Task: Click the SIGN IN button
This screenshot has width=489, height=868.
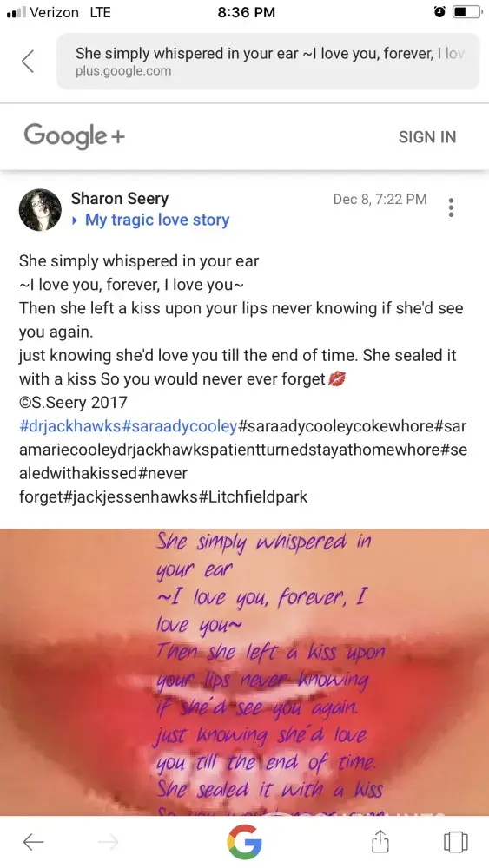Action: pos(427,137)
